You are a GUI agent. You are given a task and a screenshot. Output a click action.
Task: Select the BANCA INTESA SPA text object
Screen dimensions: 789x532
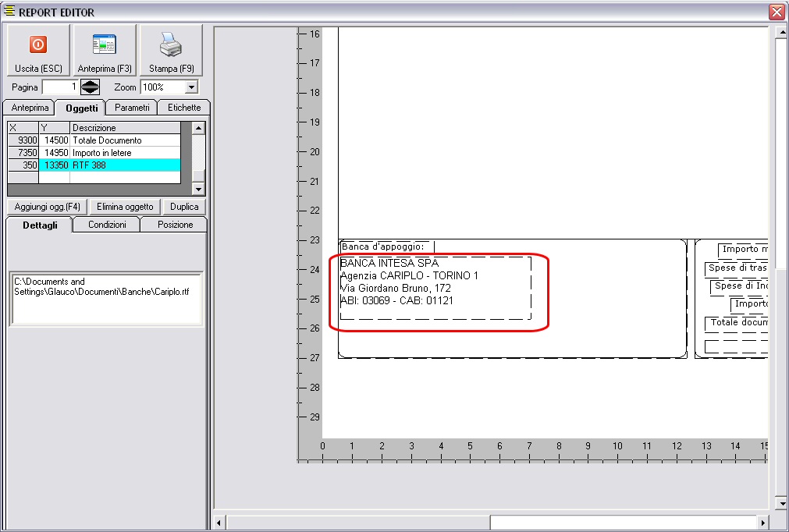pyautogui.click(x=435, y=288)
